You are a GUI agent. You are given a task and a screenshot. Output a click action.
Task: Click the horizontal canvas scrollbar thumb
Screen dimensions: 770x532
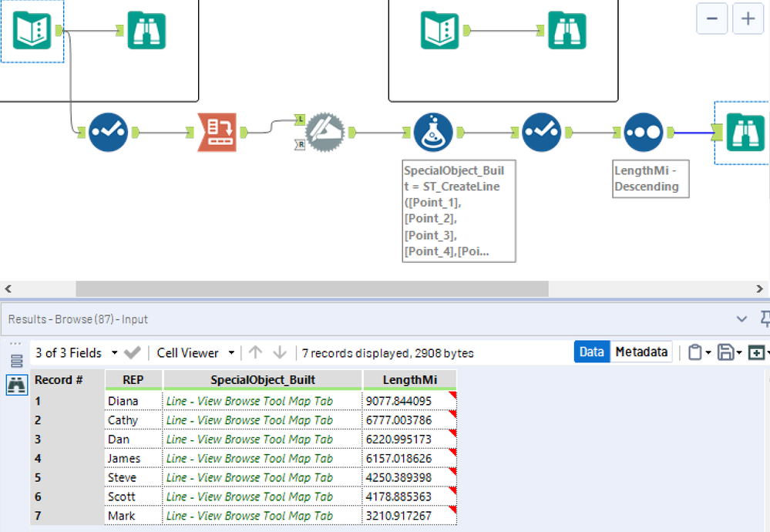click(x=312, y=289)
